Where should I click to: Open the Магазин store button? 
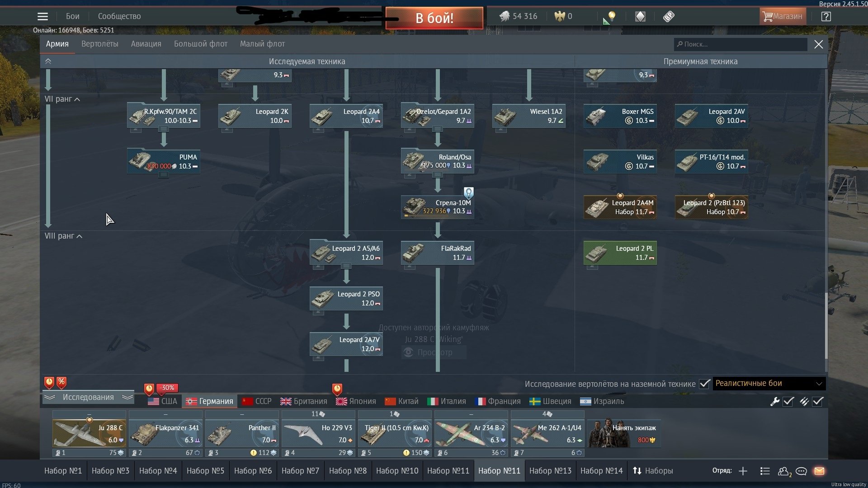(x=782, y=17)
